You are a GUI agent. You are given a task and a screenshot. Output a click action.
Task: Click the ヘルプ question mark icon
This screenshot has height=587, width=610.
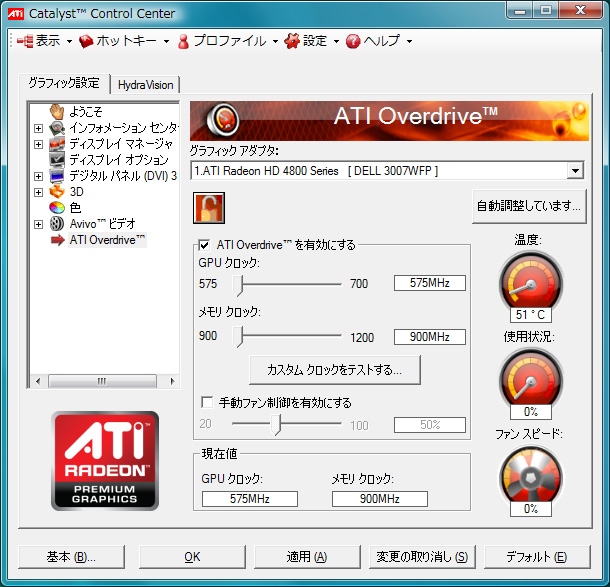click(353, 41)
